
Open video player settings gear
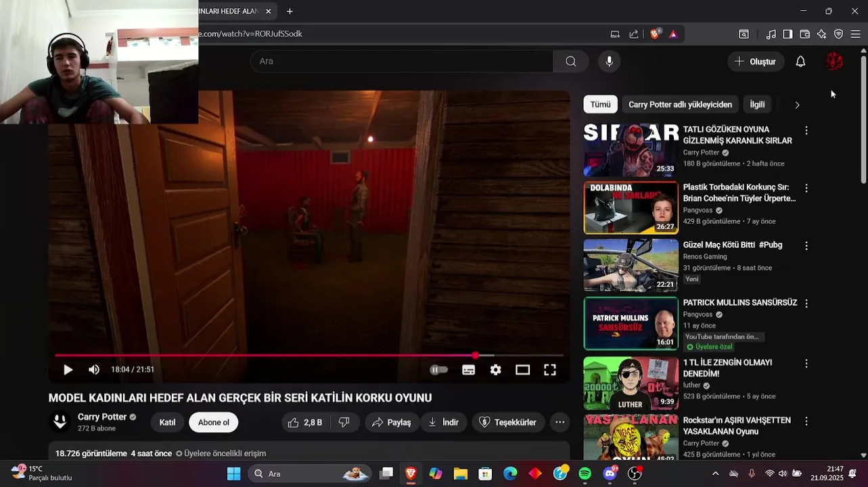(496, 369)
